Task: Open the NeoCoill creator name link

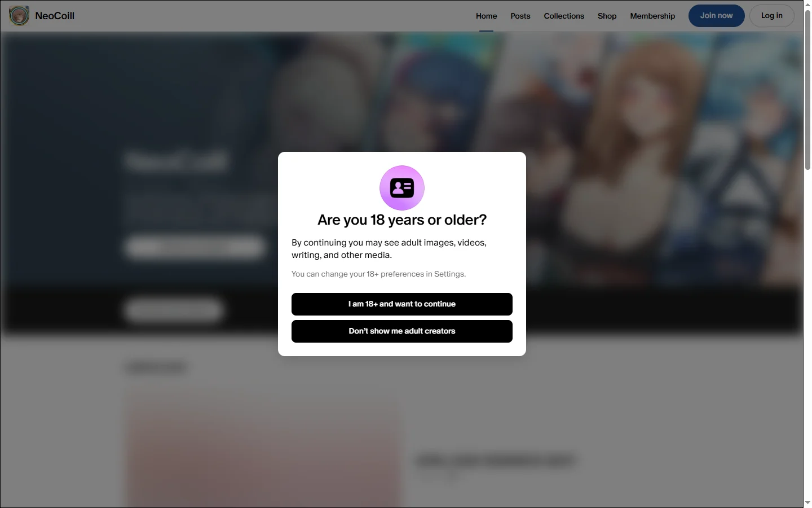Action: click(55, 16)
